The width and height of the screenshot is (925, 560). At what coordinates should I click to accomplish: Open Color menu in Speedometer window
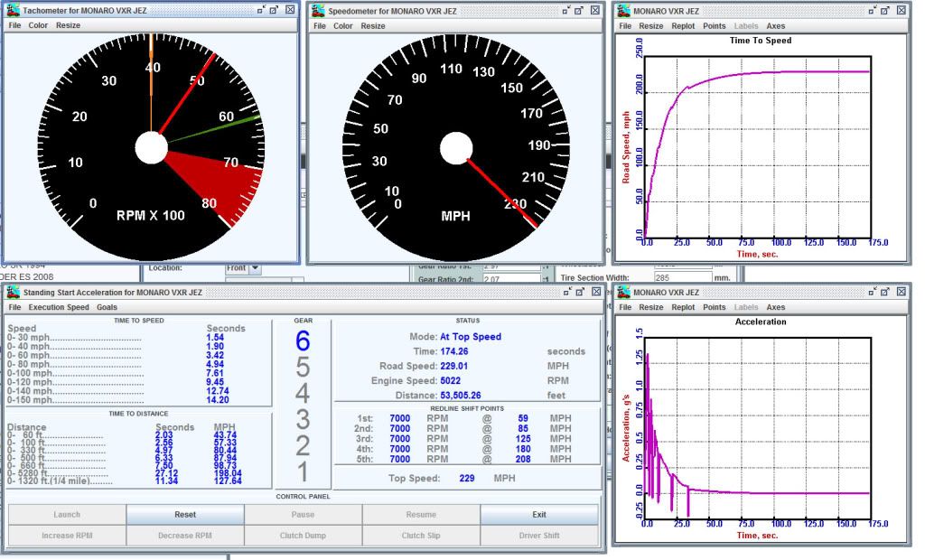point(342,26)
